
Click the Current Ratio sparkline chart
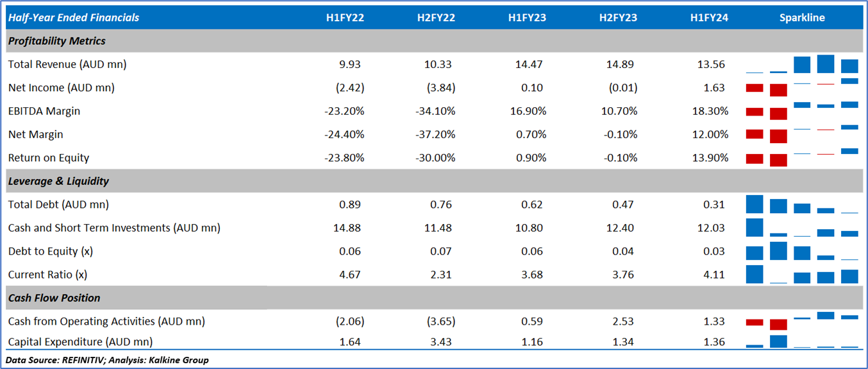tap(802, 275)
